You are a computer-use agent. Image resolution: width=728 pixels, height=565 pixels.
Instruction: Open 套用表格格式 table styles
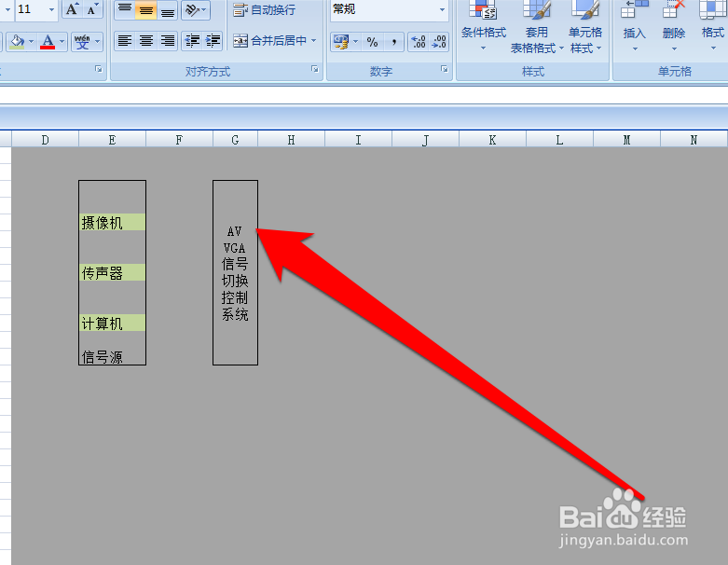coord(537,27)
